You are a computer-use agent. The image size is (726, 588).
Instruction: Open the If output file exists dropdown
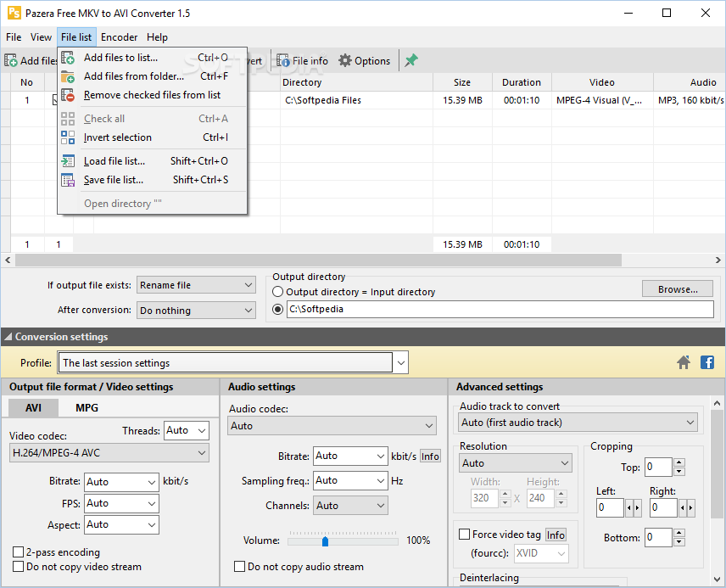(196, 285)
